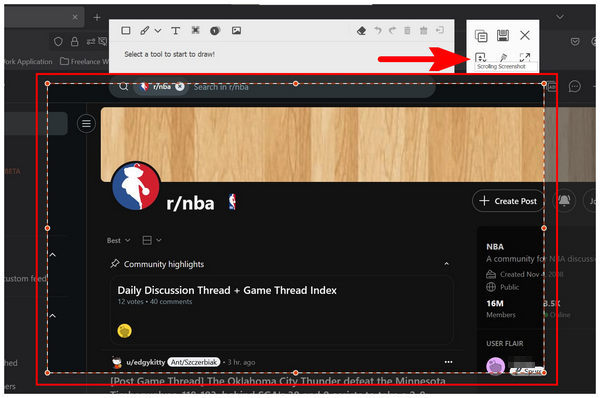
Task: Select the rectangle drawing tool
Action: [x=126, y=31]
